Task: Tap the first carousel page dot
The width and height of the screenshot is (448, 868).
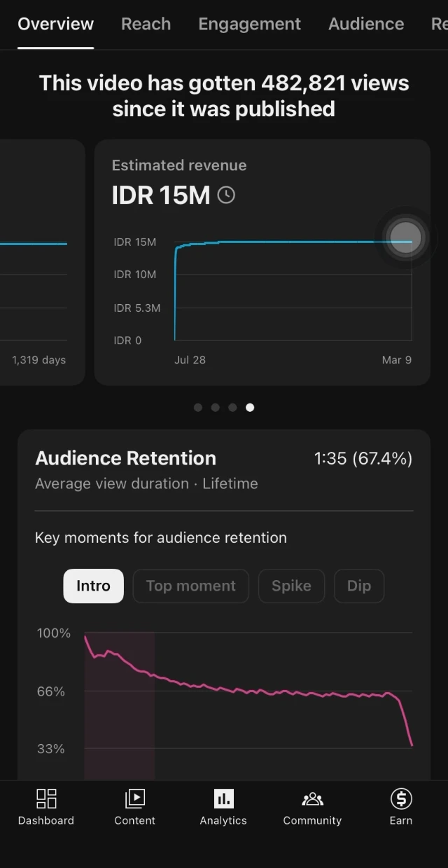Action: pyautogui.click(x=198, y=407)
